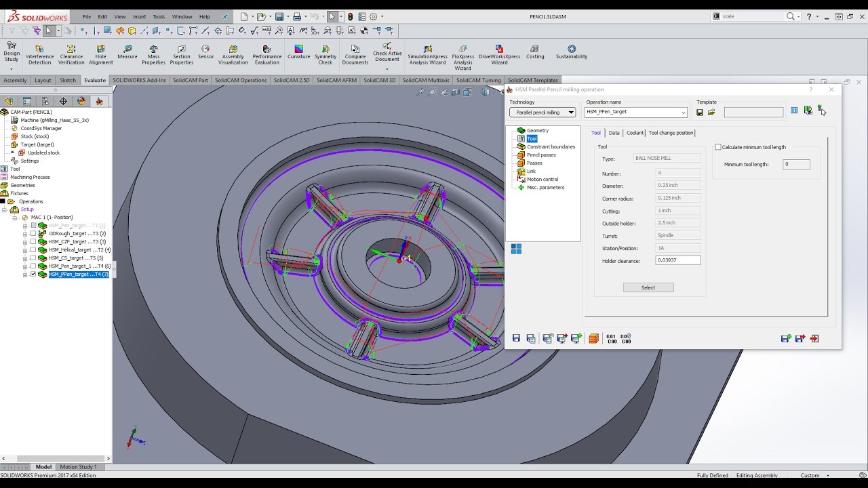
Task: Switch to the SolidCAM 3D tab
Action: click(x=379, y=80)
